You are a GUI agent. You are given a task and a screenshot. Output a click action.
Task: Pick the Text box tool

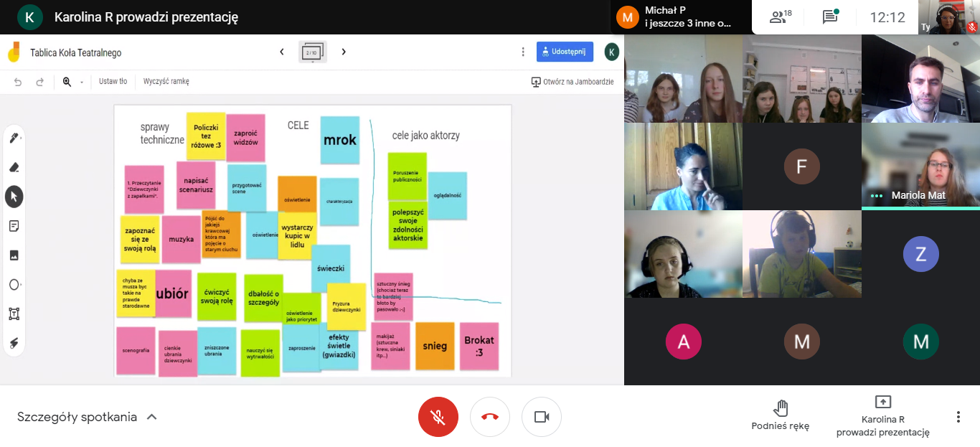14,314
